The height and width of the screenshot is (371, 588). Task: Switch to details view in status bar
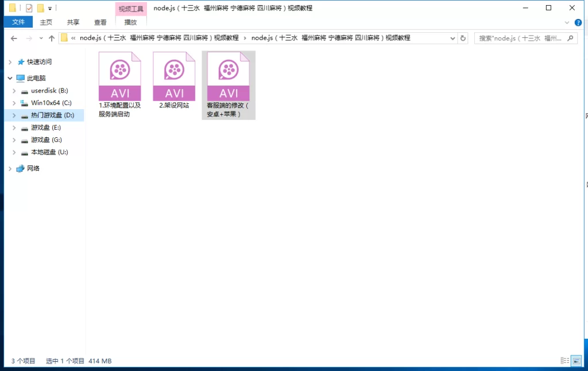coord(565,361)
